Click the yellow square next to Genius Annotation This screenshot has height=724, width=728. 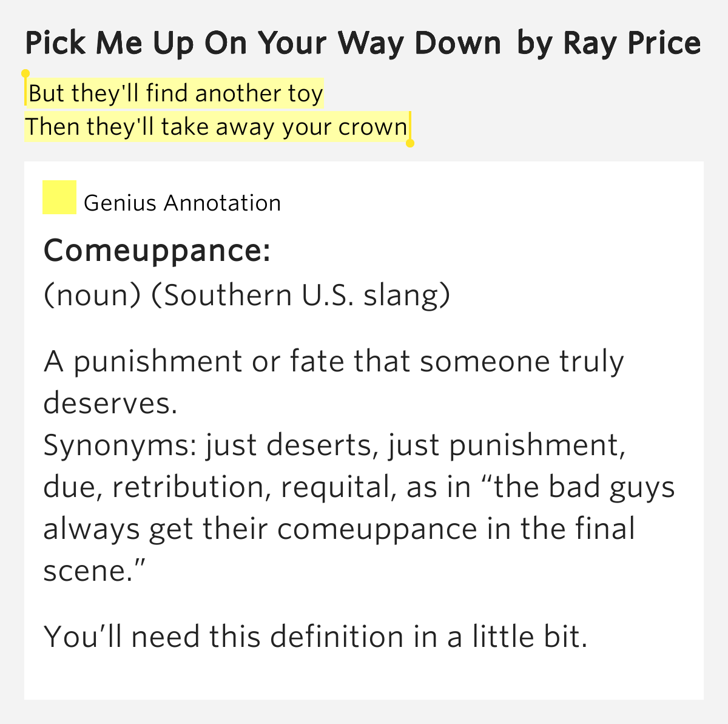tap(59, 197)
